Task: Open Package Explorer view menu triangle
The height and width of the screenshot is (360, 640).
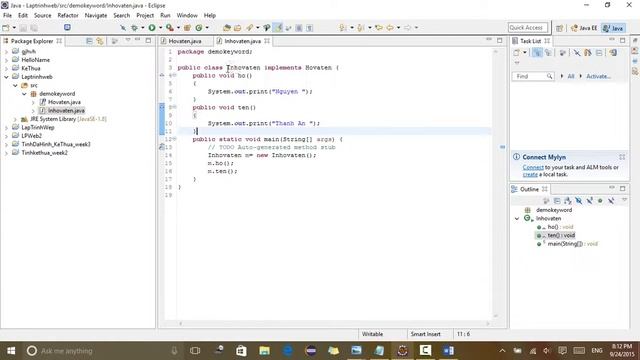Action: point(128,40)
